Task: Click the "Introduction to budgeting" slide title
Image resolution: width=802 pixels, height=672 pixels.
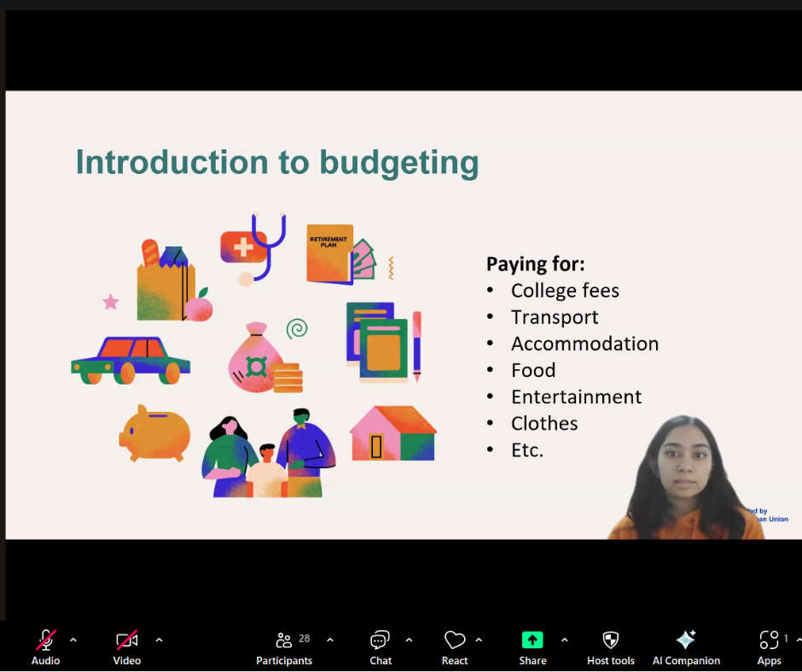Action: [x=277, y=163]
